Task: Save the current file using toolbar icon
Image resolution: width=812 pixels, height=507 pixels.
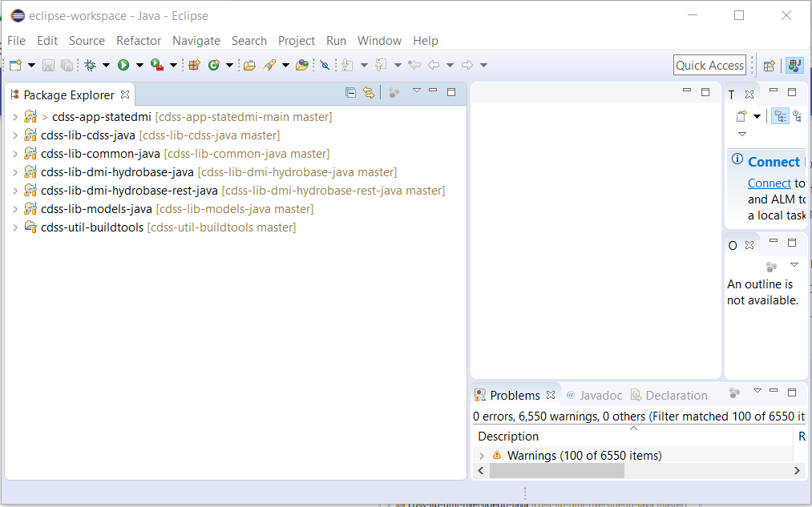Action: click(x=49, y=65)
